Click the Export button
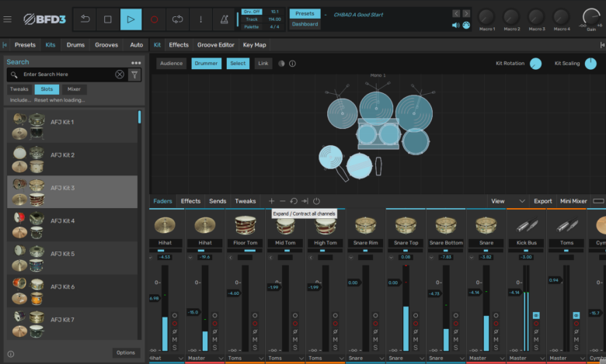The height and width of the screenshot is (364, 606). (x=542, y=201)
